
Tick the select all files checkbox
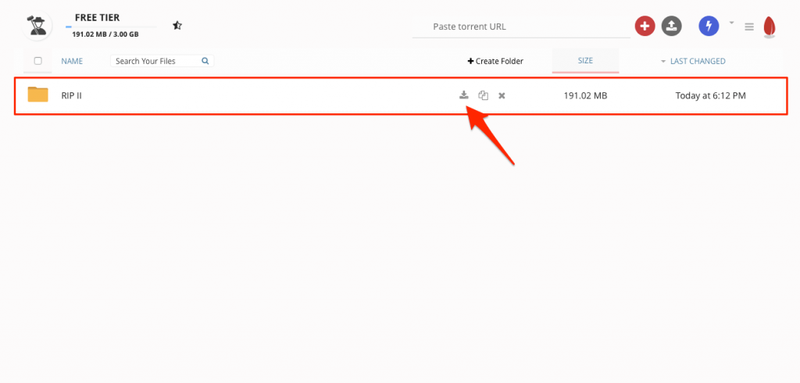(x=38, y=61)
